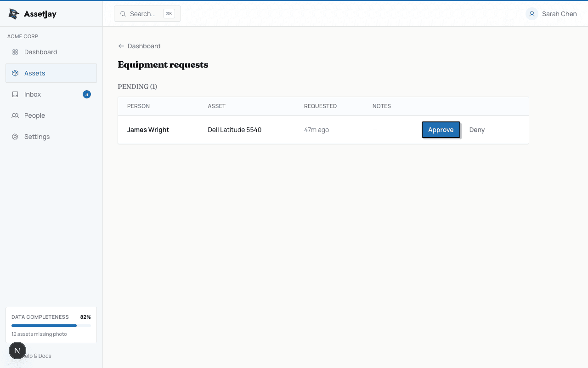Image resolution: width=588 pixels, height=368 pixels.
Task: Select the Assets box icon
Action: click(x=15, y=73)
